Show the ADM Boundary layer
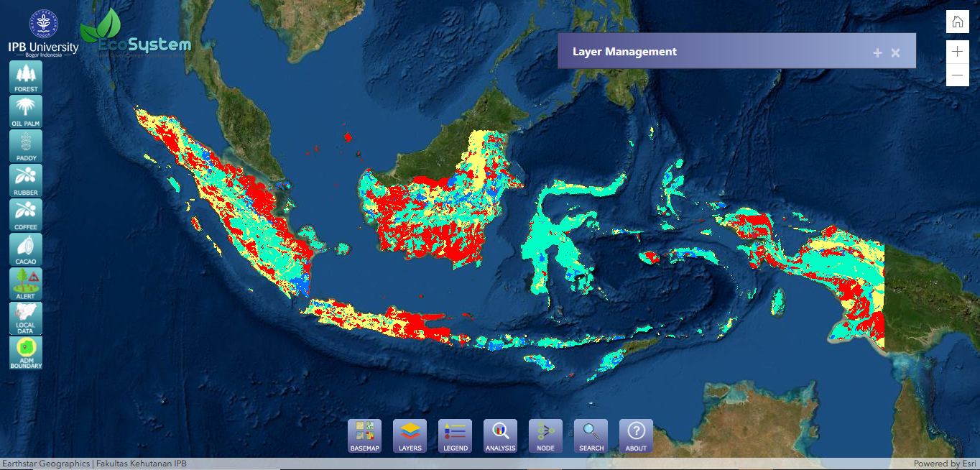The width and height of the screenshot is (980, 470). (x=25, y=353)
